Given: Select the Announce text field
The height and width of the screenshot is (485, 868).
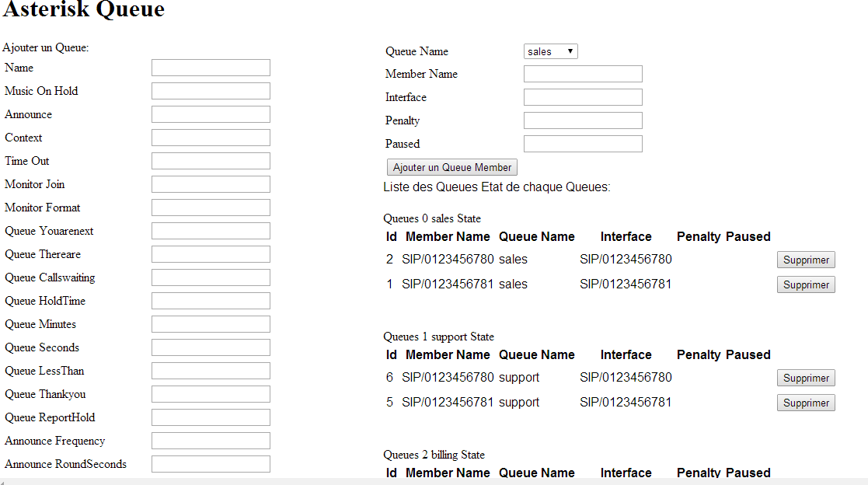Looking at the screenshot, I should [x=211, y=114].
